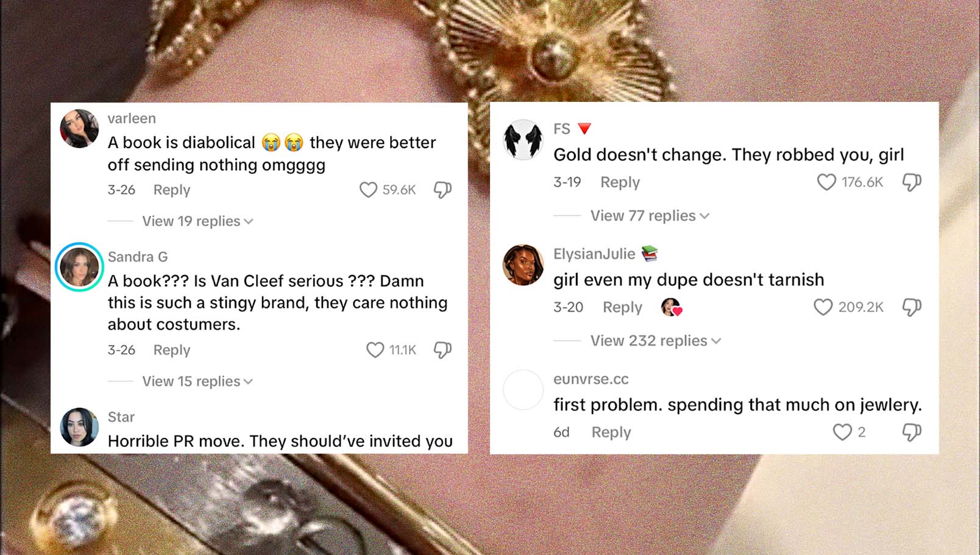The image size is (980, 555).
Task: Dislike varleen's comment about the book
Action: click(442, 190)
